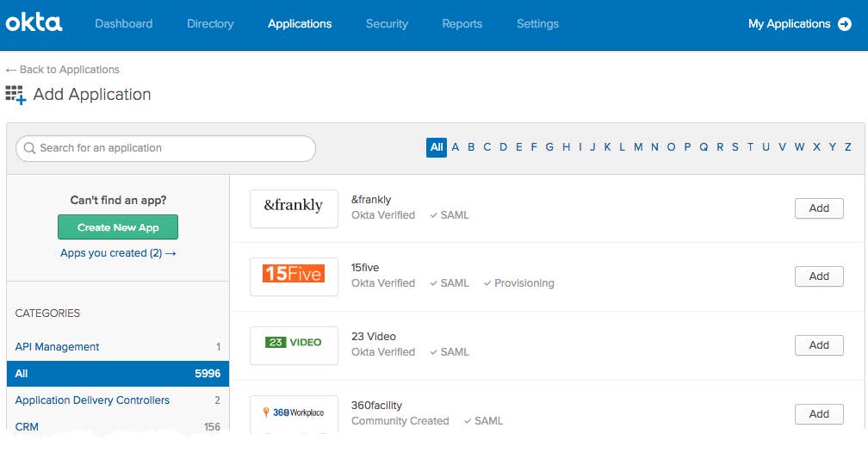Select the API Management category
Image resolution: width=868 pixels, height=459 pixels.
(x=58, y=347)
